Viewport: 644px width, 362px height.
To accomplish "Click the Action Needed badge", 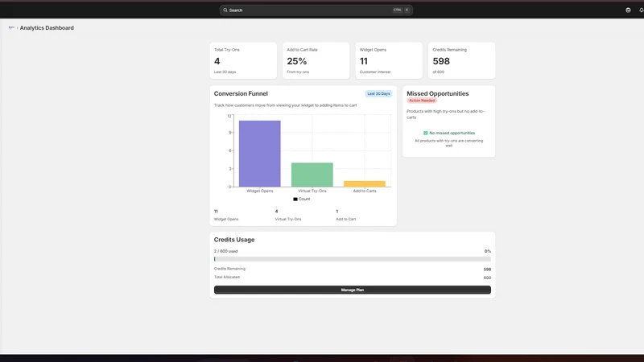I will [x=422, y=101].
